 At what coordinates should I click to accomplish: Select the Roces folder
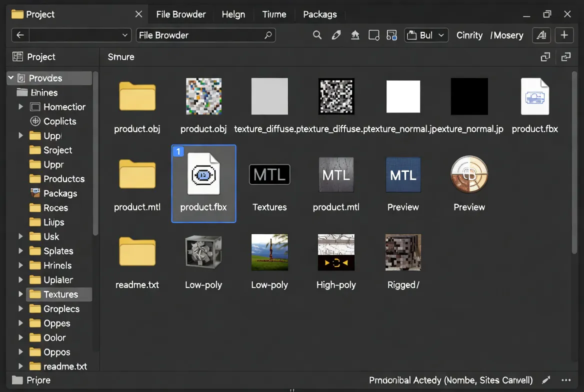56,207
